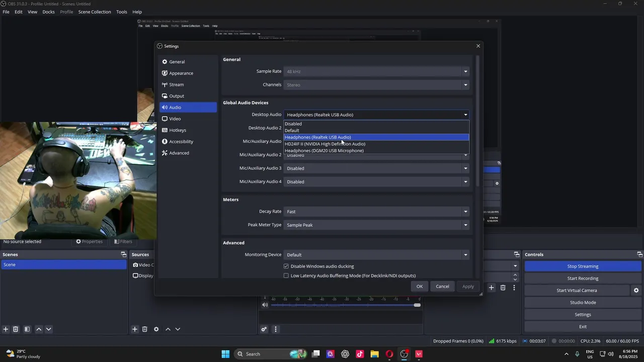Open Decay Rate dropdown

[376, 212]
